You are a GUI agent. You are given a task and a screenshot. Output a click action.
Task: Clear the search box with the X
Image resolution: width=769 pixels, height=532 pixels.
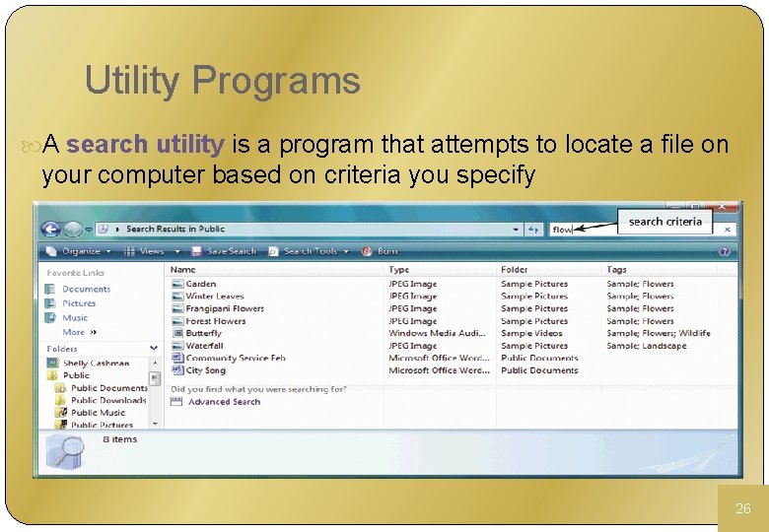pos(728,230)
